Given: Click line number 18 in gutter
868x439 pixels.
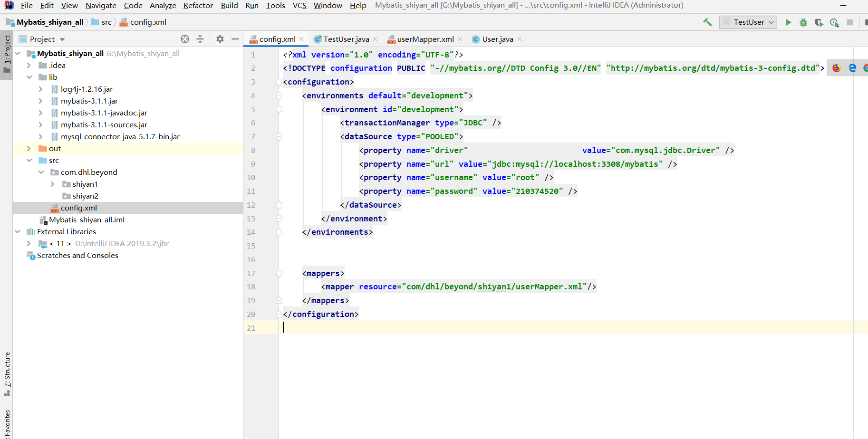Looking at the screenshot, I should click(251, 286).
